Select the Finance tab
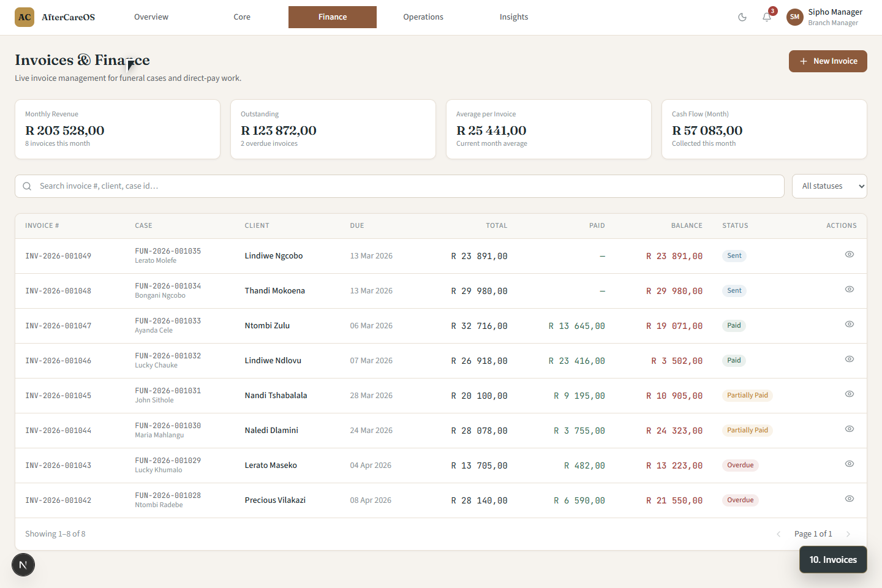 coord(333,17)
